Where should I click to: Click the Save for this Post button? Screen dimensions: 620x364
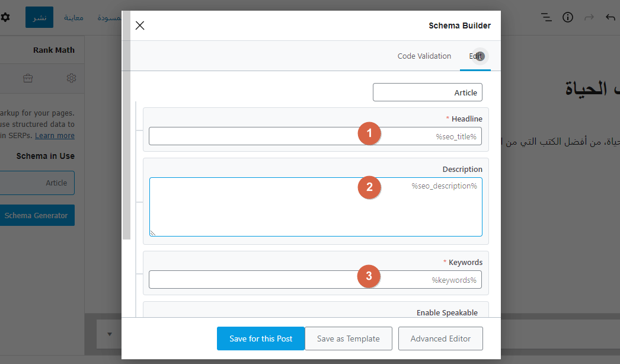pyautogui.click(x=261, y=339)
